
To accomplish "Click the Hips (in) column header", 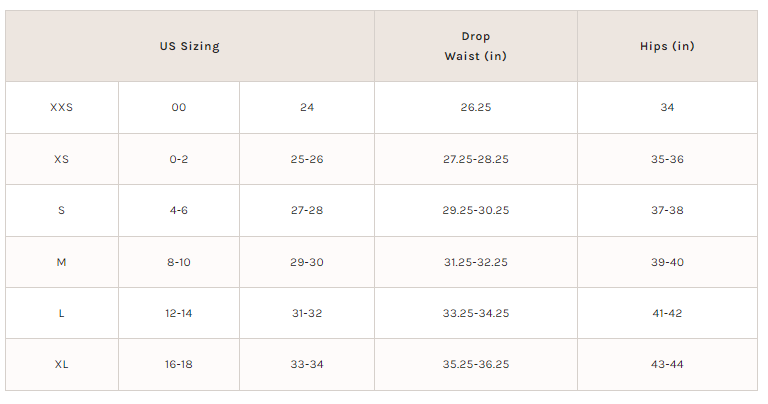I will tap(667, 46).
